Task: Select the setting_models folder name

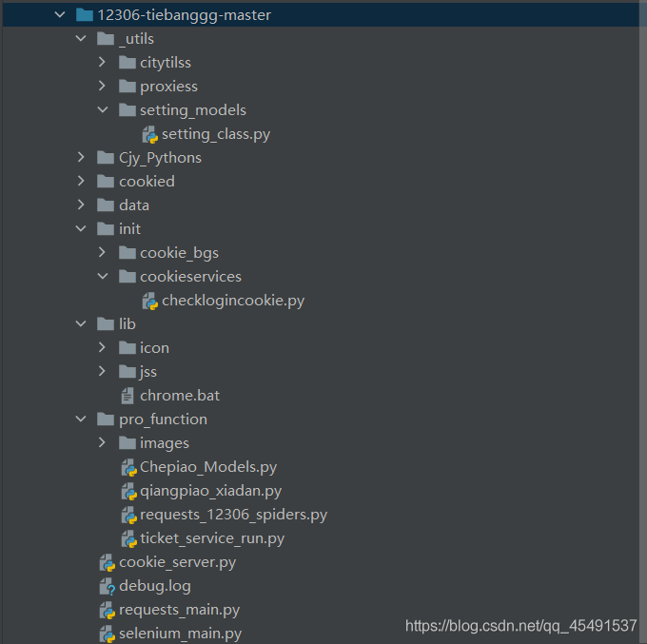Action: pos(193,110)
